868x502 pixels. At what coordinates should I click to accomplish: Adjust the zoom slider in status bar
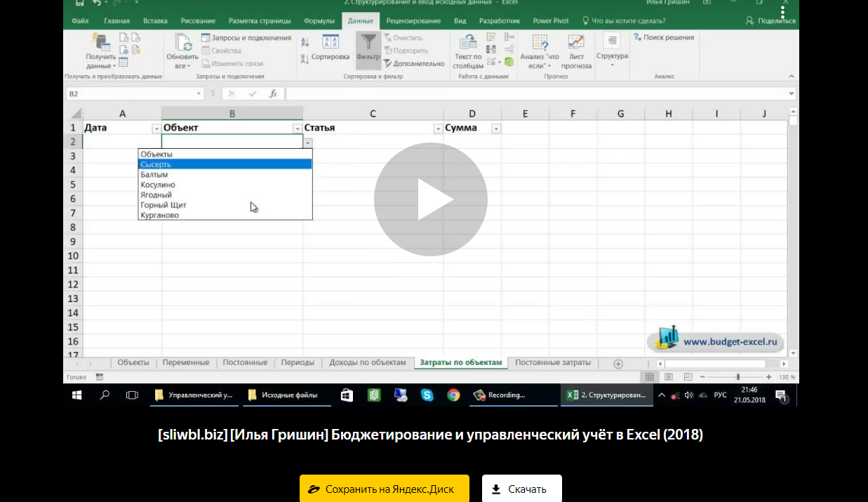(x=737, y=377)
